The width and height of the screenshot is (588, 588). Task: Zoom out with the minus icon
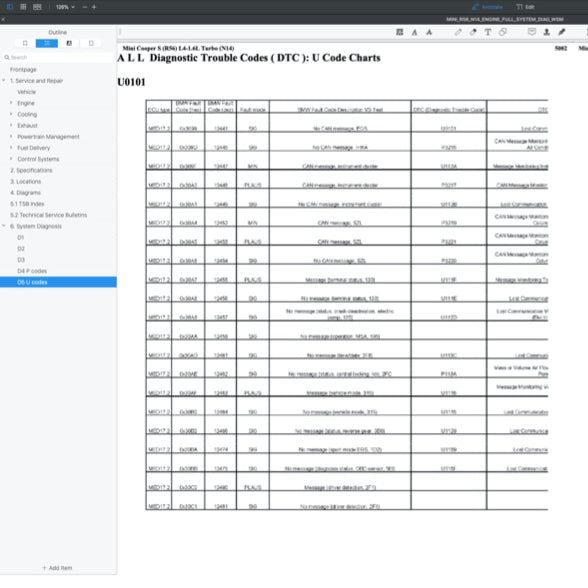tap(85, 7)
